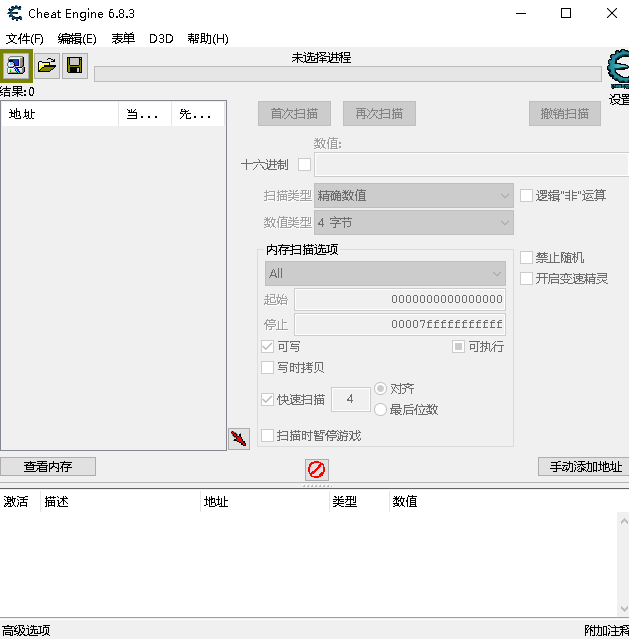
Task: Click the 再次扫描 button
Action: [380, 114]
